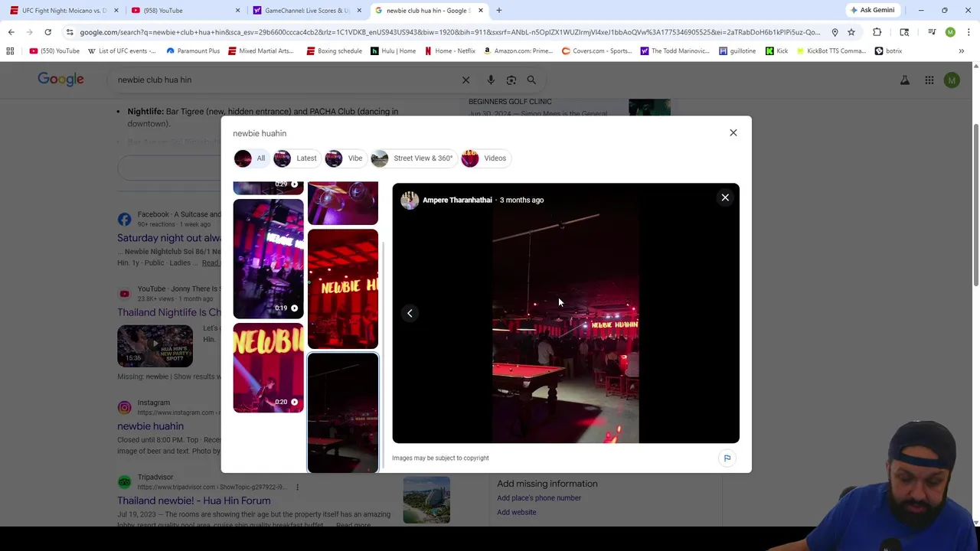Reload the current page

click(47, 32)
